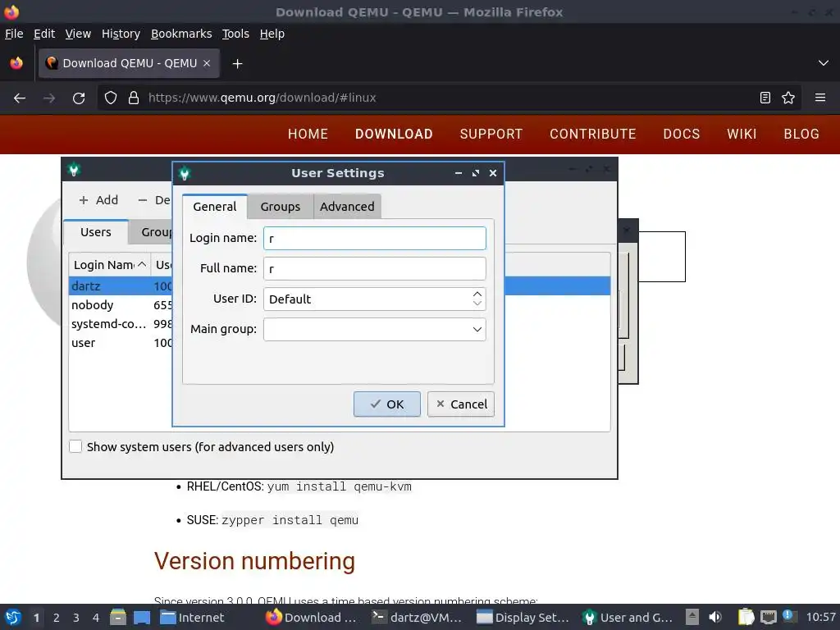Go to HOME on the QEMU site

point(308,134)
